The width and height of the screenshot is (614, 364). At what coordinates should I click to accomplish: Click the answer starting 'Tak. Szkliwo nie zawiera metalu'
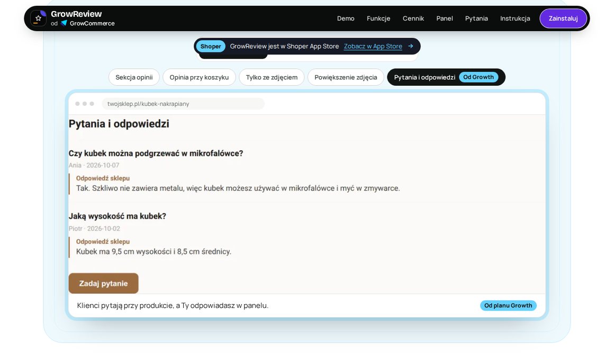tap(238, 188)
